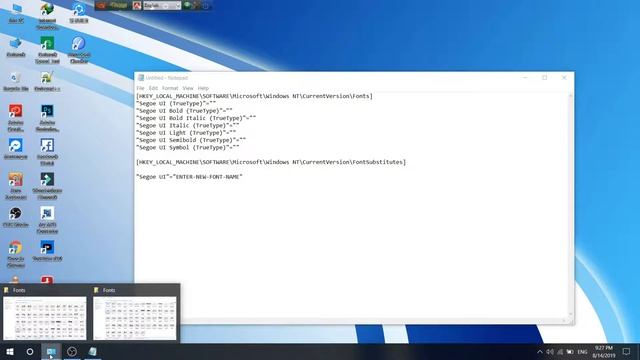This screenshot has width=640, height=360.
Task: Open the Notepad++ desktop shortcut
Action: pos(47,81)
